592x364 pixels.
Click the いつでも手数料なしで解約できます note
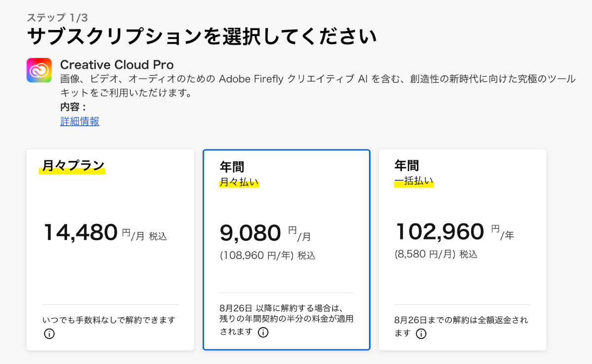click(109, 320)
